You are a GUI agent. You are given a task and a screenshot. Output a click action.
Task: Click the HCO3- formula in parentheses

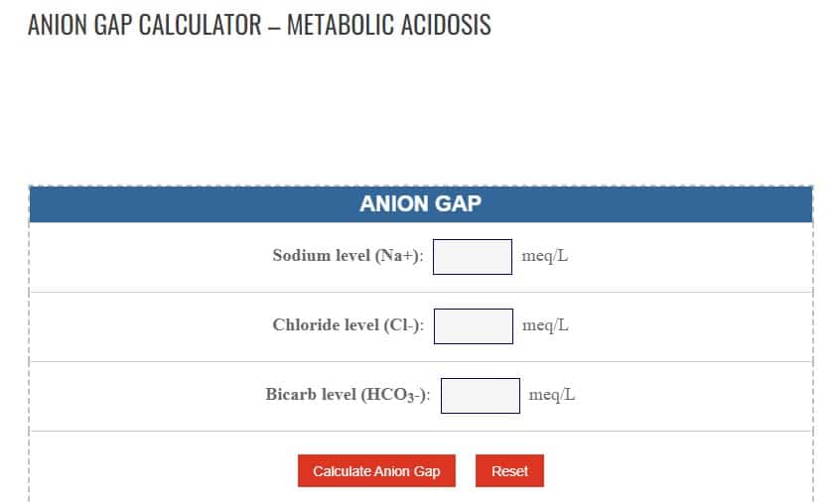[x=395, y=395]
